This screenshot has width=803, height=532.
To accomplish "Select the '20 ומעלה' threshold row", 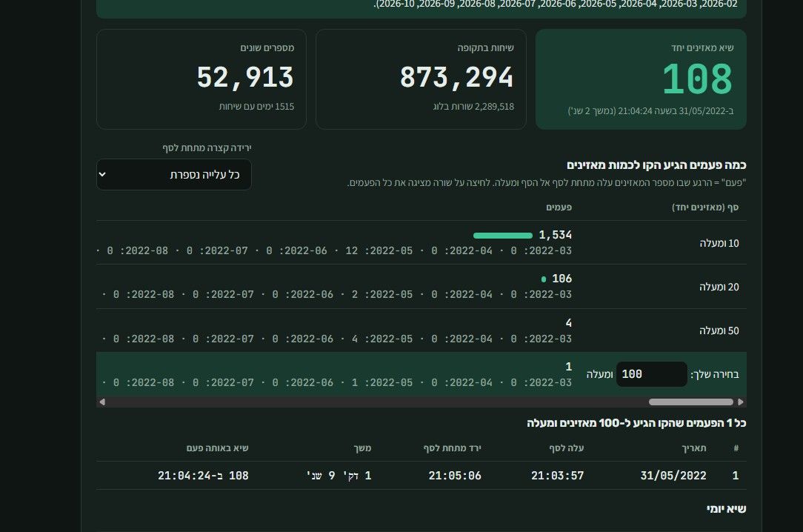I will [x=421, y=287].
